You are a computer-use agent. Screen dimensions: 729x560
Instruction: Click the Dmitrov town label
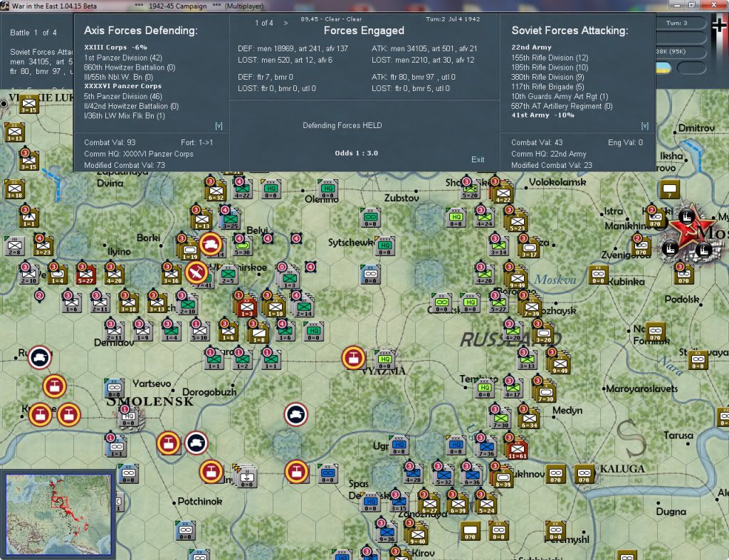point(696,128)
